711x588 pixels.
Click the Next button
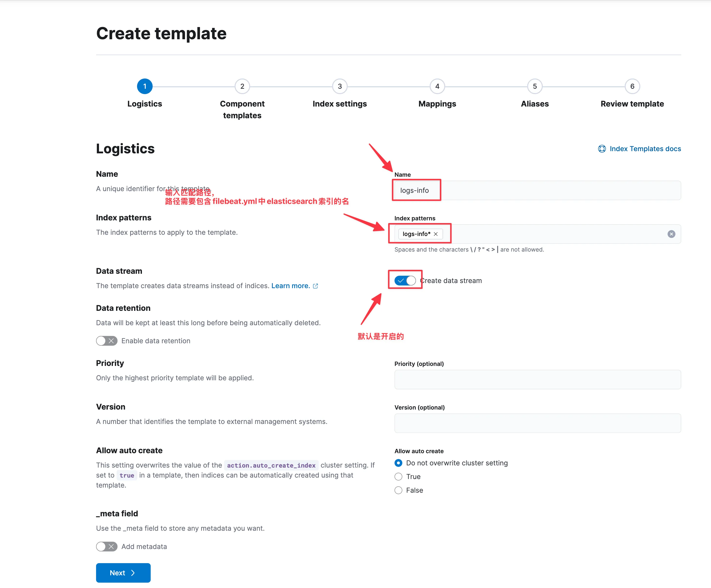tap(123, 573)
